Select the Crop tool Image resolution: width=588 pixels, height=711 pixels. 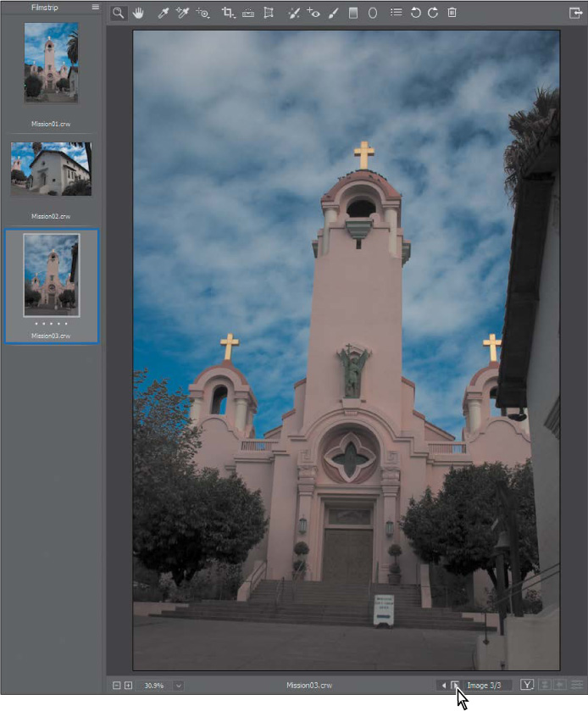(x=228, y=14)
